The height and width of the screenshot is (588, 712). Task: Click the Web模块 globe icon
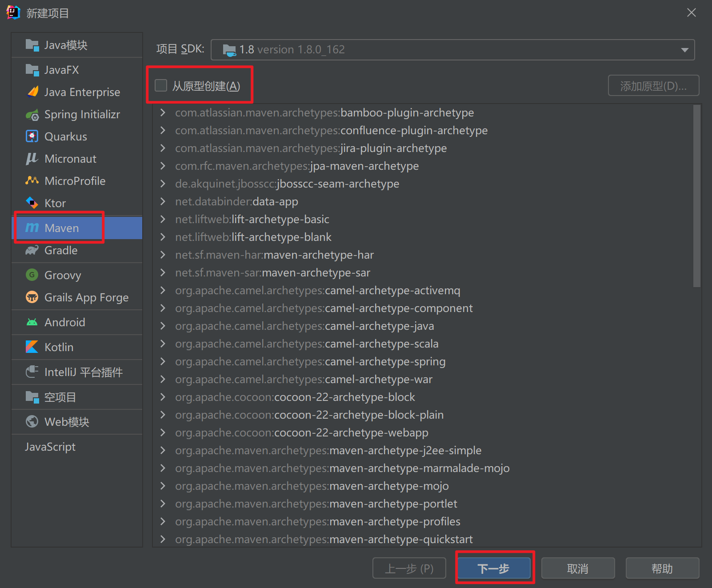click(x=32, y=422)
